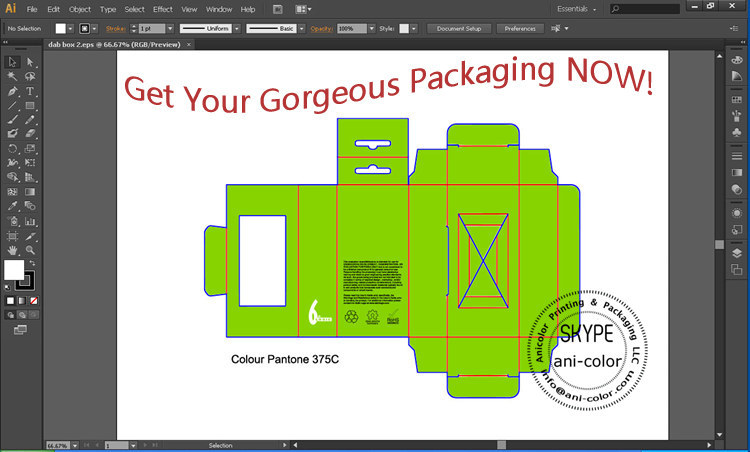This screenshot has height=452, width=750.
Task: Open the Basic brush definition dropdown
Action: click(301, 29)
